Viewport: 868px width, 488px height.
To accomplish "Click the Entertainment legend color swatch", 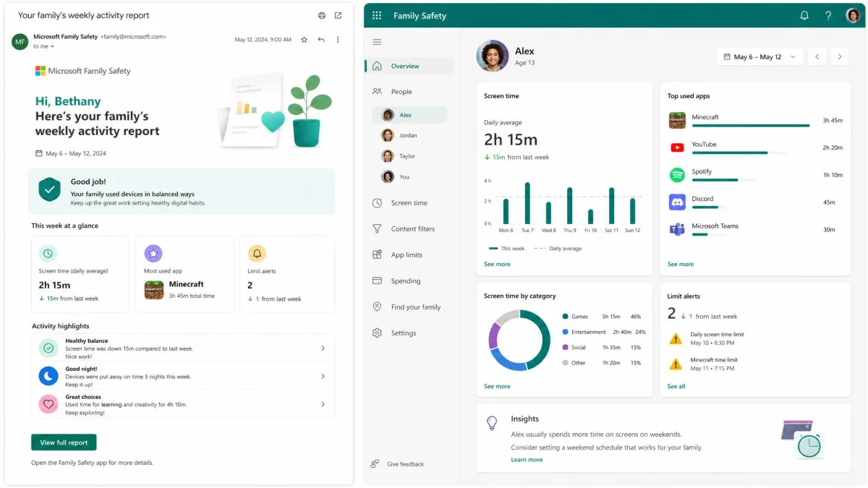I will pyautogui.click(x=565, y=332).
